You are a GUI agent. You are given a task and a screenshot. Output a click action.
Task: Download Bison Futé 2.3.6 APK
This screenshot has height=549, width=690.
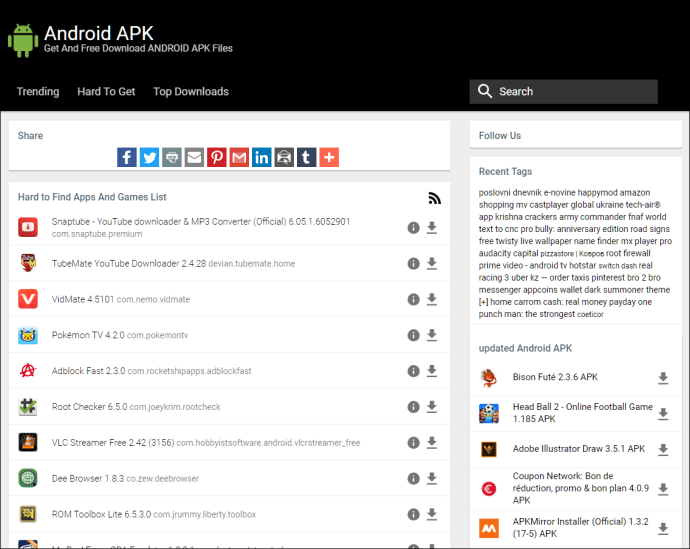pyautogui.click(x=663, y=377)
